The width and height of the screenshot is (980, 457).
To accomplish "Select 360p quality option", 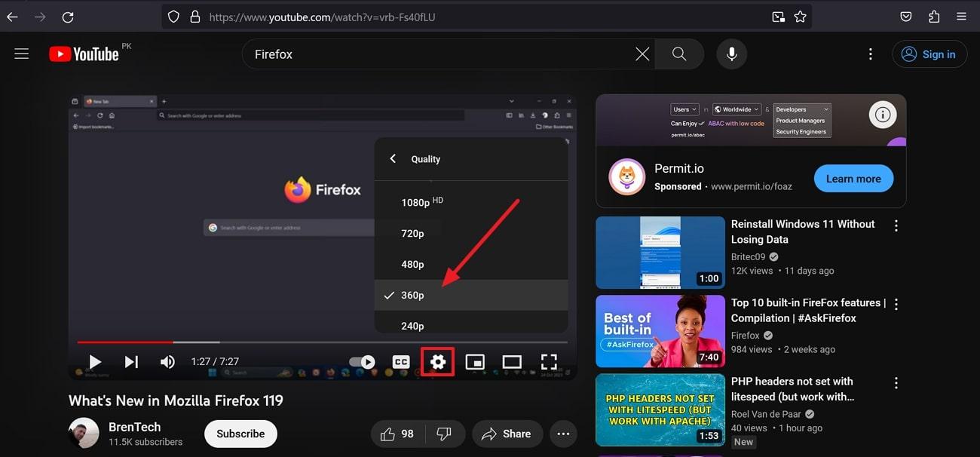I will click(471, 295).
